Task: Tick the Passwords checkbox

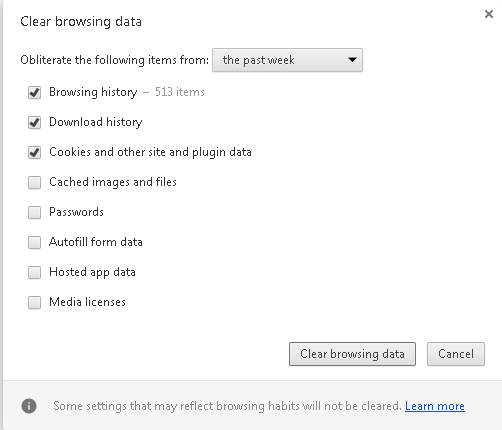Action: point(34,212)
